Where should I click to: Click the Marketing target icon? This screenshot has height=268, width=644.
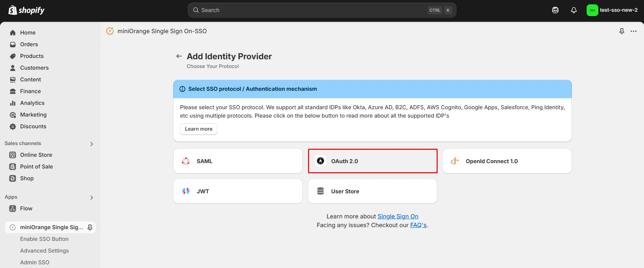click(x=13, y=115)
